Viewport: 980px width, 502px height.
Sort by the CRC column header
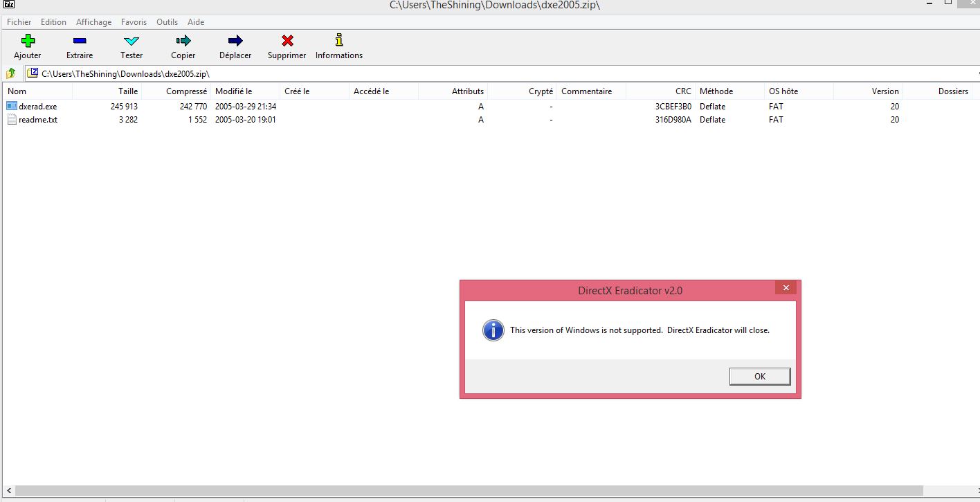661,91
